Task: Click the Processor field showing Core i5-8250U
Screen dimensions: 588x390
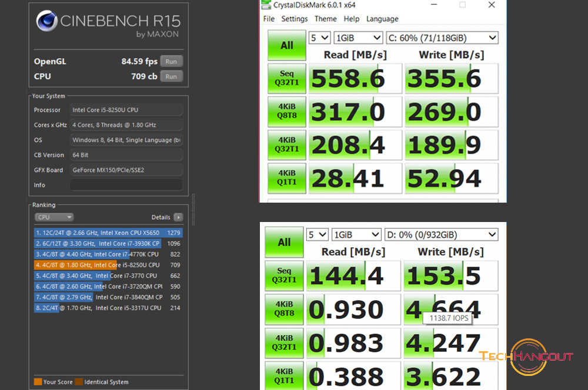Action: tap(126, 110)
